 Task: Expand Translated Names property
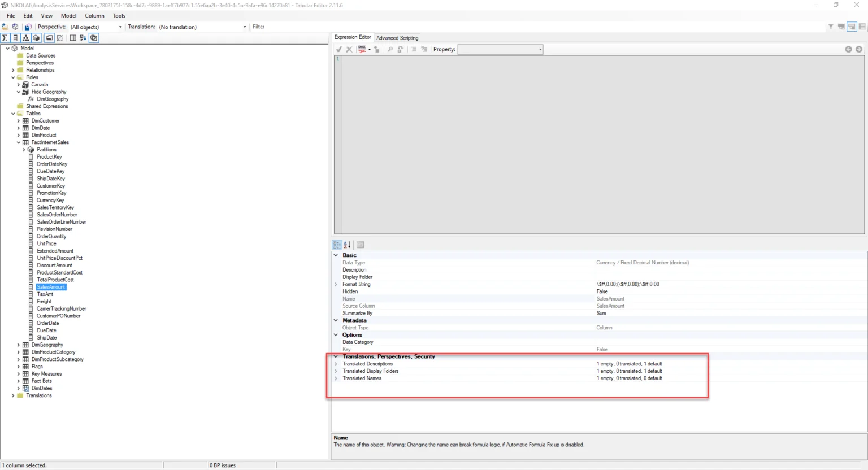tap(336, 378)
